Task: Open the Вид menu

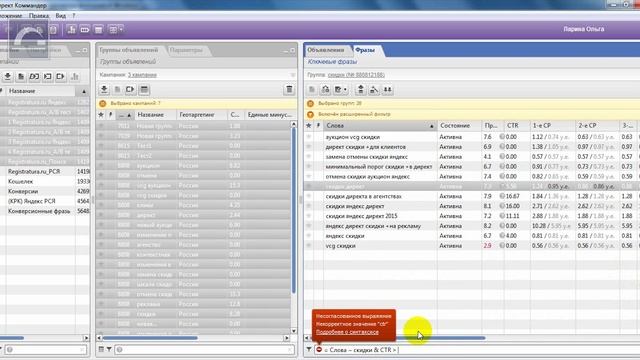Action: tap(60, 16)
